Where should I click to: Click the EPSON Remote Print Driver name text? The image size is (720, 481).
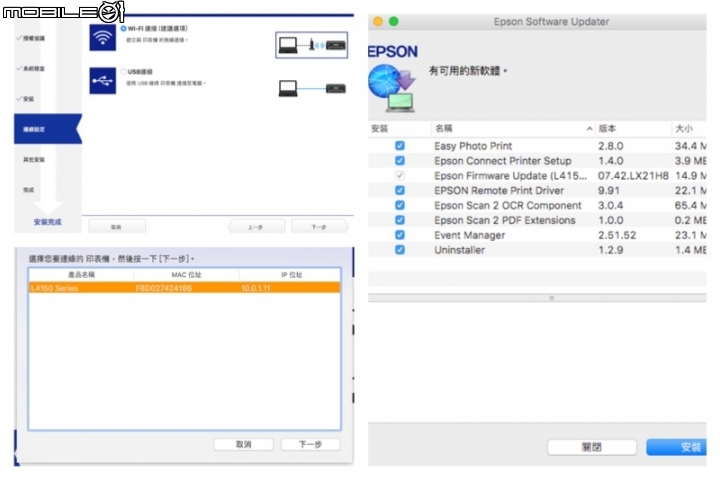tap(499, 190)
